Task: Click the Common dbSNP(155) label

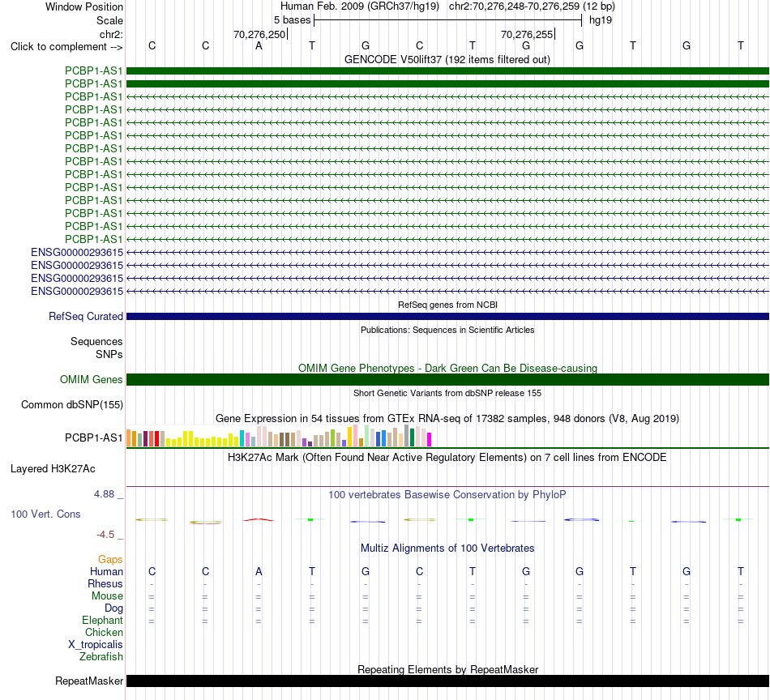Action: [71, 404]
